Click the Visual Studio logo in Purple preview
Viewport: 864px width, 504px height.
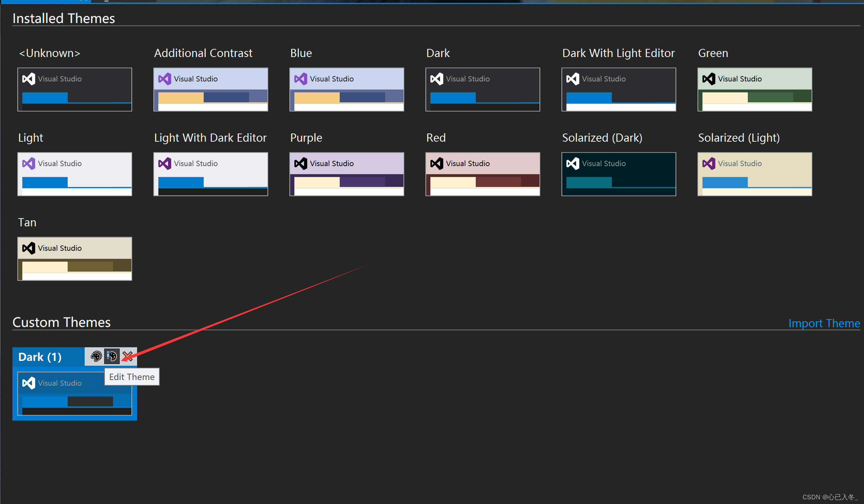(301, 163)
